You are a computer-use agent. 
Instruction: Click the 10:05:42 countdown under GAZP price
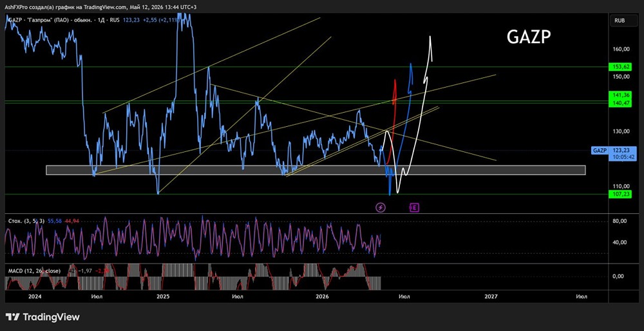point(623,157)
